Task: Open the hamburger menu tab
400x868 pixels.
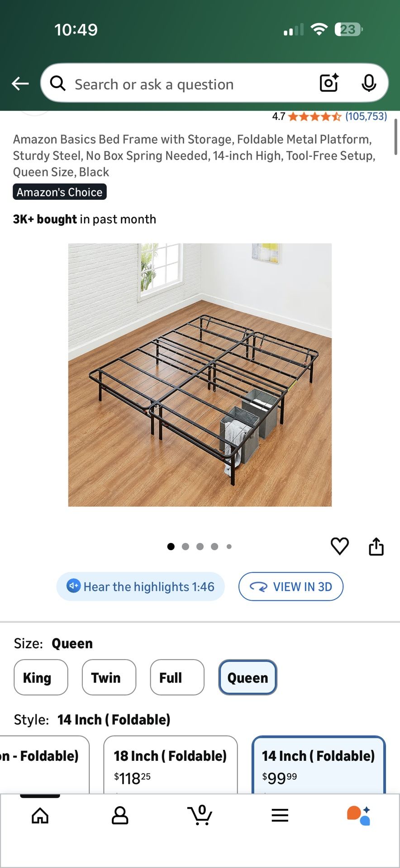Action: tap(280, 816)
